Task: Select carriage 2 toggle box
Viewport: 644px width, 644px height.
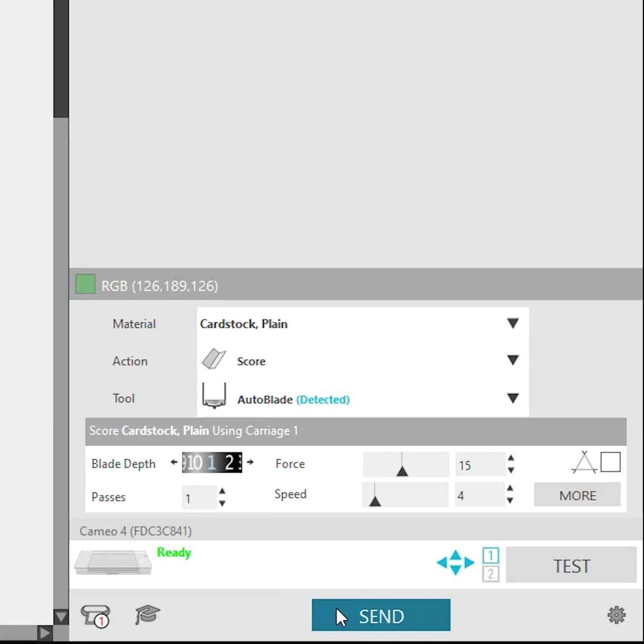Action: pyautogui.click(x=491, y=574)
